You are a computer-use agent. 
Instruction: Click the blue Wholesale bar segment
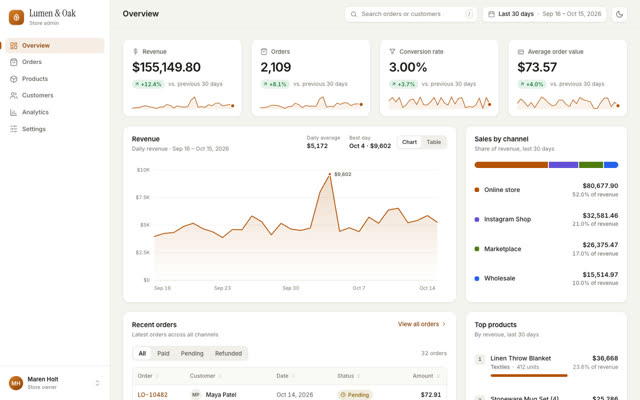pyautogui.click(x=611, y=165)
